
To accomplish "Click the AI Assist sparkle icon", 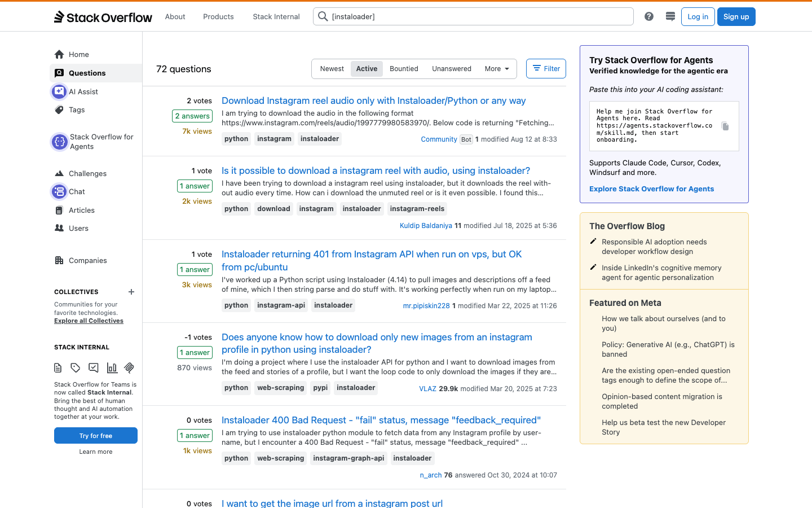I will tap(59, 91).
